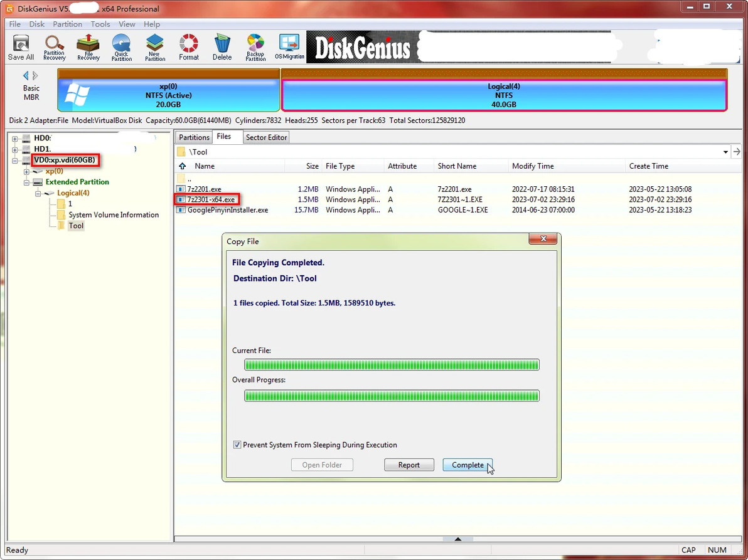
Task: Create a New Partition via toolbar
Action: coord(155,47)
